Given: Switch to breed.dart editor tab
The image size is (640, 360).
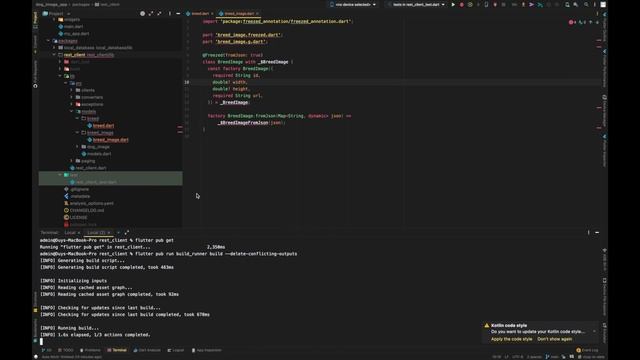Looking at the screenshot, I should pos(200,13).
